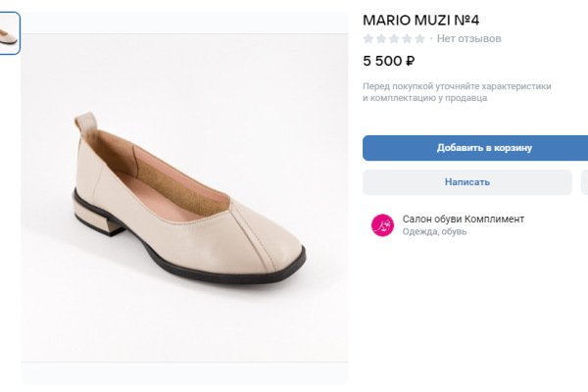Rate the product two stars
Viewport: 588px width, 392px height.
(x=381, y=39)
